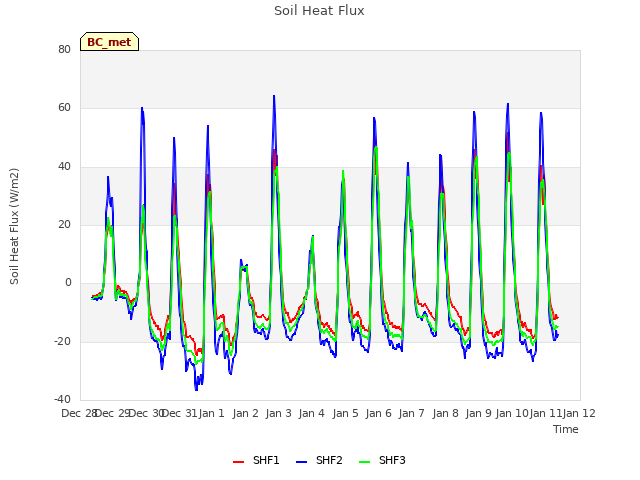The width and height of the screenshot is (640, 480).
Task: Click the Soil Heat Flux (W/m2) axis label
Action: [x=14, y=226]
